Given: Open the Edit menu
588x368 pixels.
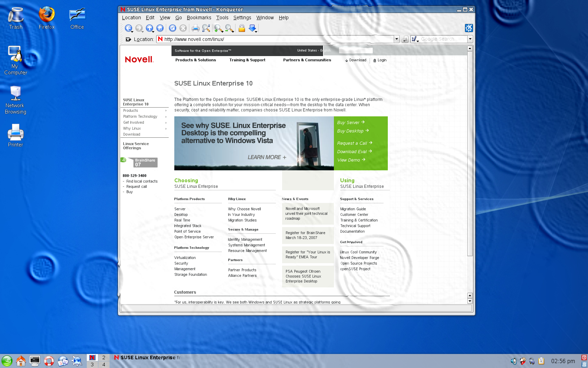Looking at the screenshot, I should coord(150,18).
